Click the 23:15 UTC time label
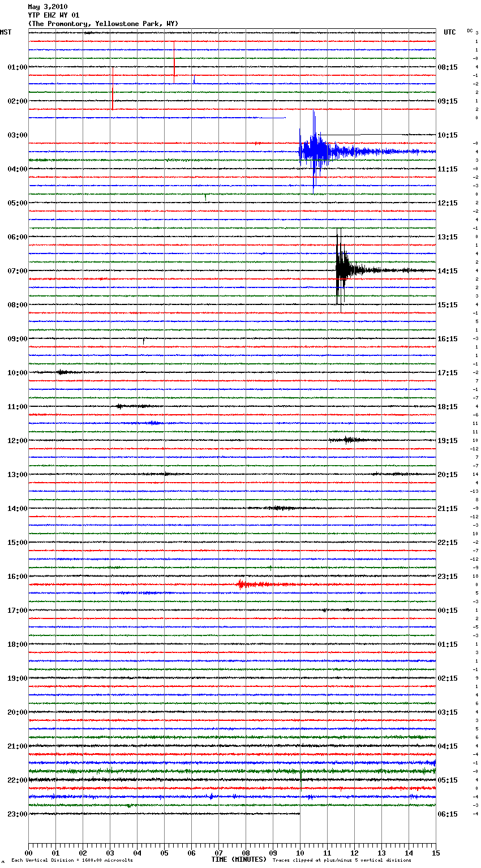 (x=448, y=577)
